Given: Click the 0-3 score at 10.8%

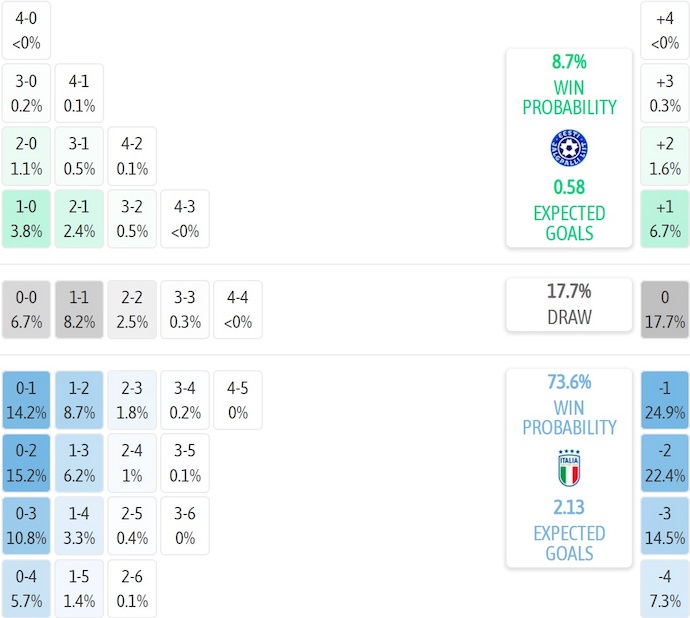Looking at the screenshot, I should pyautogui.click(x=27, y=525).
